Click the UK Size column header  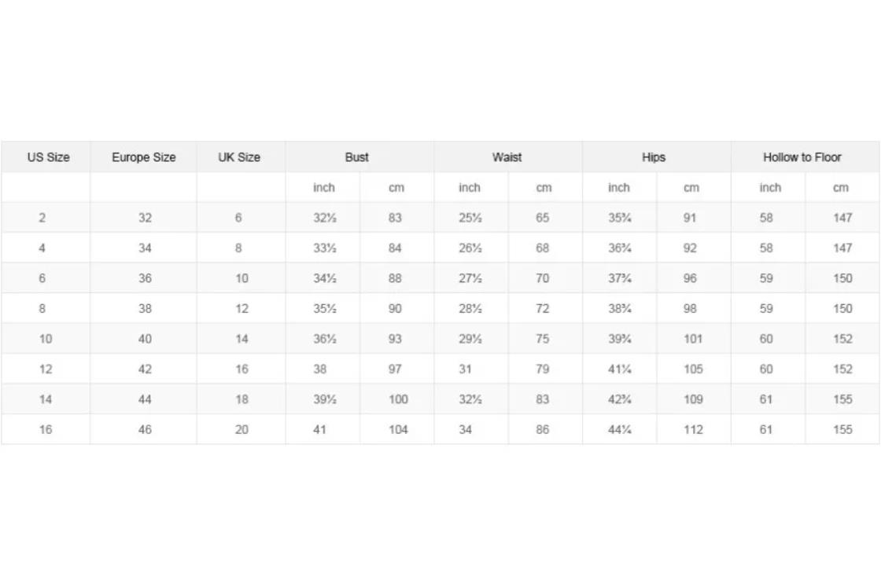pyautogui.click(x=241, y=157)
